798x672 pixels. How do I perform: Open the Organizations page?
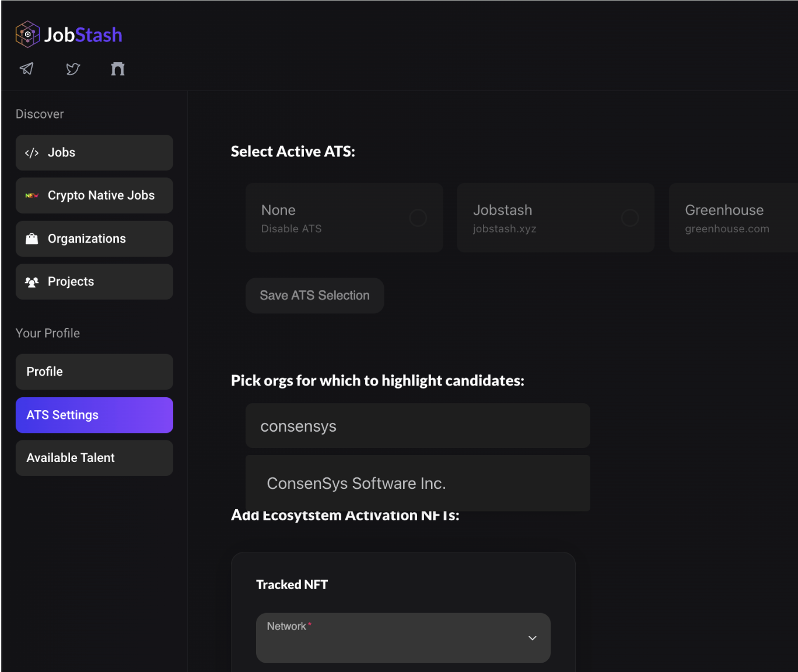coord(94,239)
